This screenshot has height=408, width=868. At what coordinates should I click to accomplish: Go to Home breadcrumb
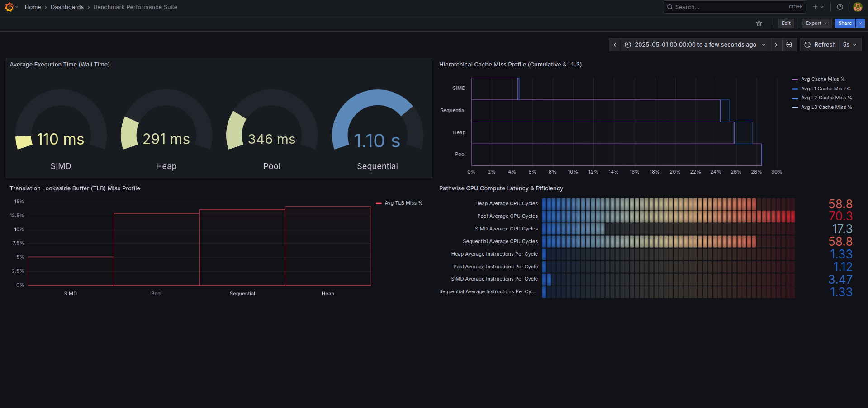(x=33, y=7)
